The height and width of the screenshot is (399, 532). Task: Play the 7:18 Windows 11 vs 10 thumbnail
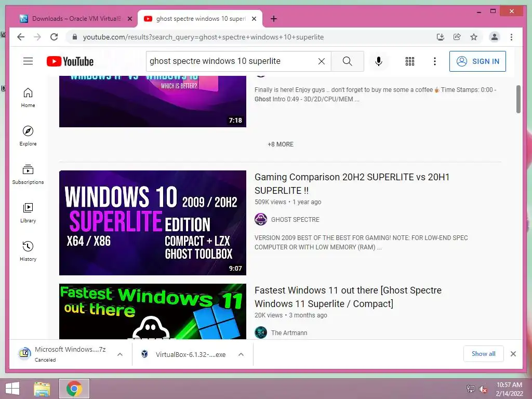153,101
